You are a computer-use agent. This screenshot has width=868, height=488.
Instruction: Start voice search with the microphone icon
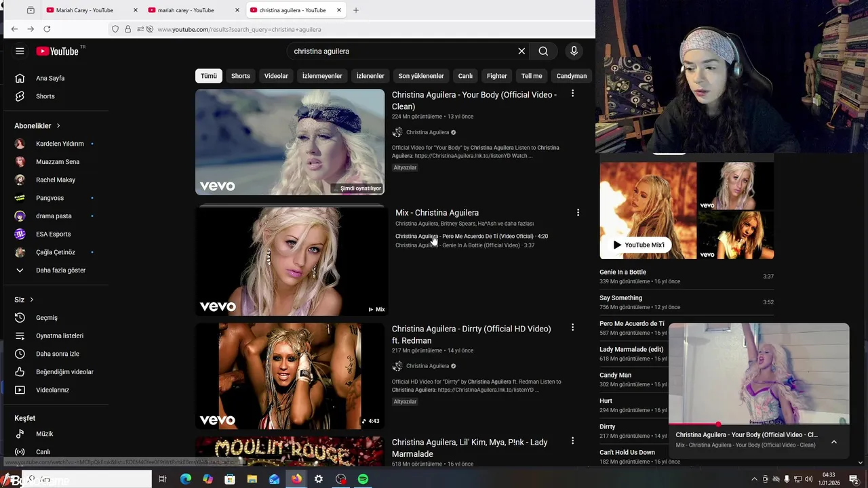(x=574, y=51)
